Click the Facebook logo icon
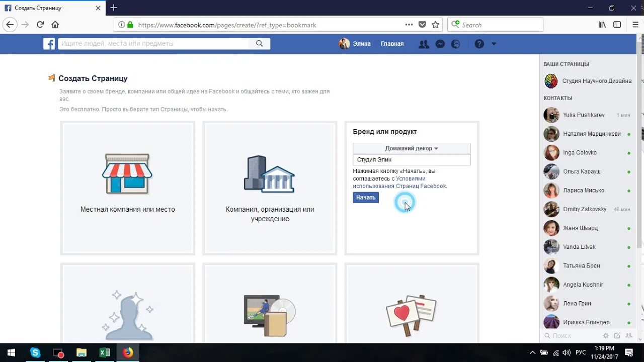Image resolution: width=644 pixels, height=362 pixels. click(49, 44)
